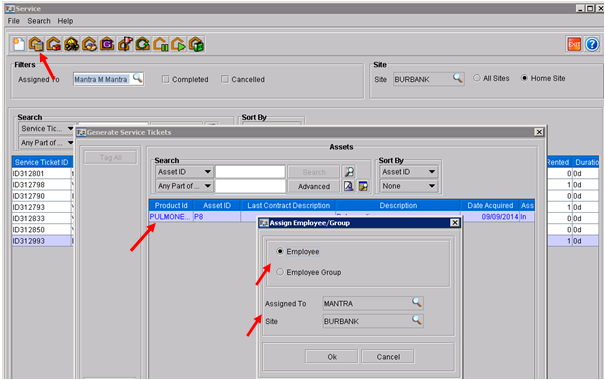The height and width of the screenshot is (380, 605).
Task: Select the Employee Group radio button
Action: [x=280, y=272]
